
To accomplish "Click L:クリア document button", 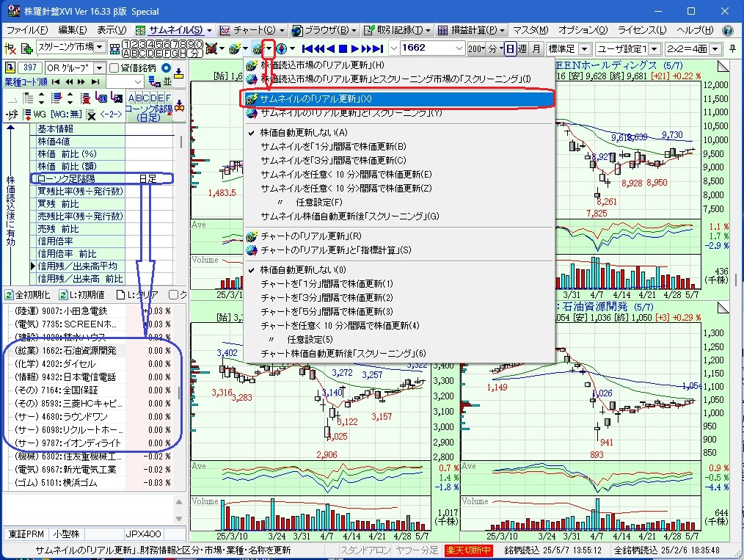I will [x=138, y=295].
